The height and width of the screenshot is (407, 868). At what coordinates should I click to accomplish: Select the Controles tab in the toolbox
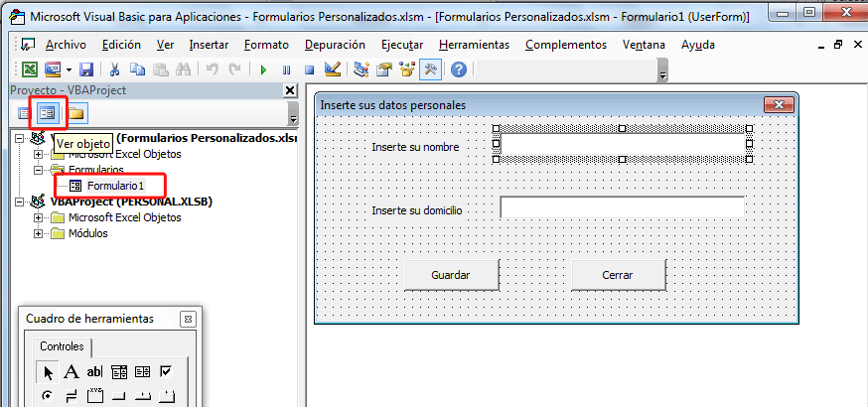click(x=62, y=346)
